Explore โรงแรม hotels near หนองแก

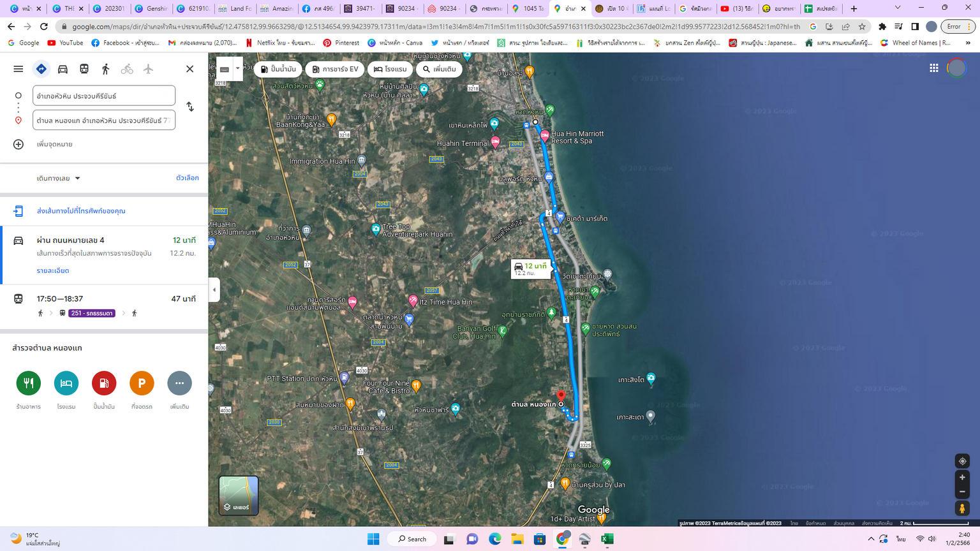(66, 383)
